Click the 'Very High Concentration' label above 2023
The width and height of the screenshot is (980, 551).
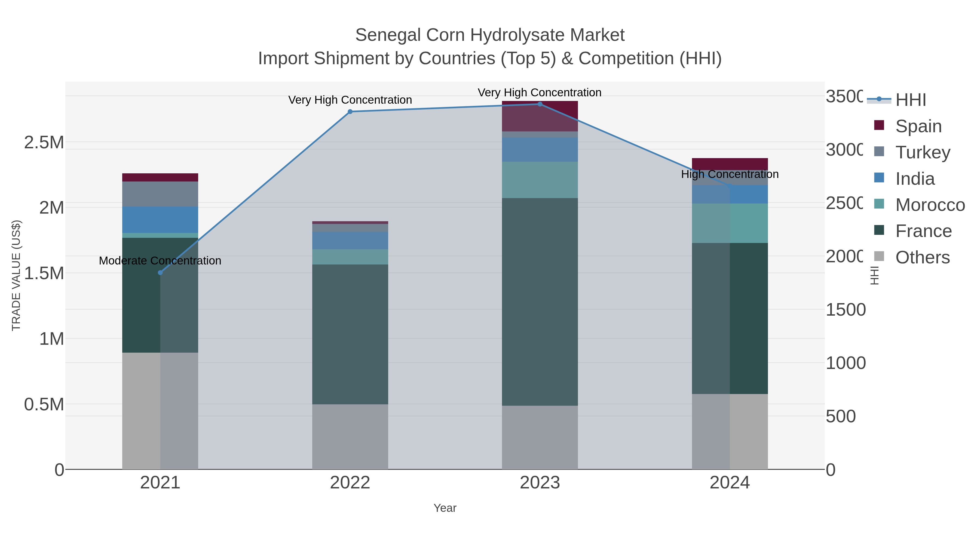coord(540,93)
